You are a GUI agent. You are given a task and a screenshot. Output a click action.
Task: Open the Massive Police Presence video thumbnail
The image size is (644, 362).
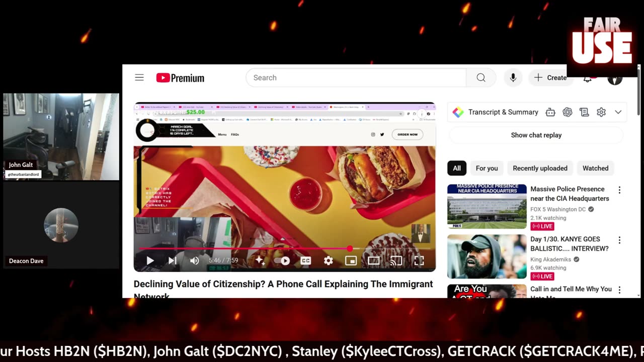(487, 206)
